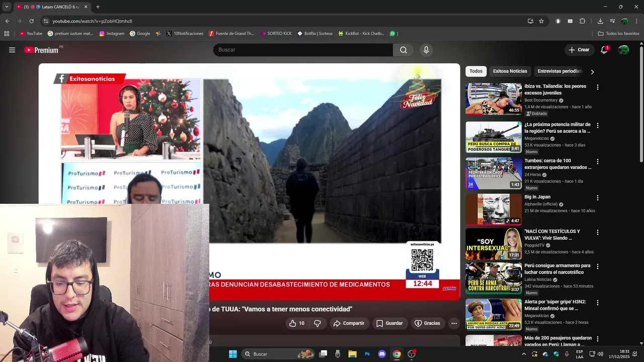Click Windows taskbar Buscar search box

tap(278, 354)
